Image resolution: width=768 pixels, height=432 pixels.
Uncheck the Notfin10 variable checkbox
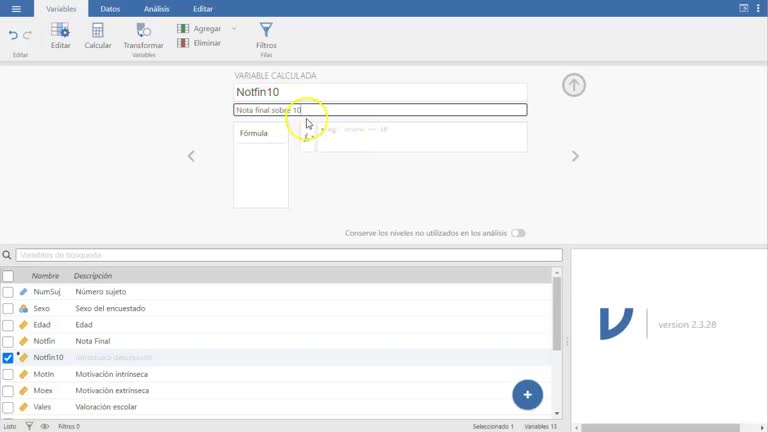8,358
